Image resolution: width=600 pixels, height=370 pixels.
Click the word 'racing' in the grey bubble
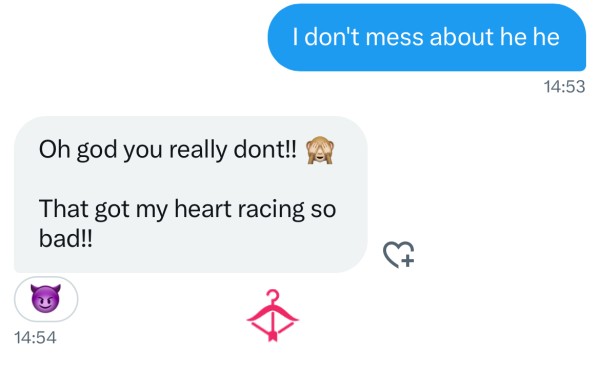[x=271, y=210]
